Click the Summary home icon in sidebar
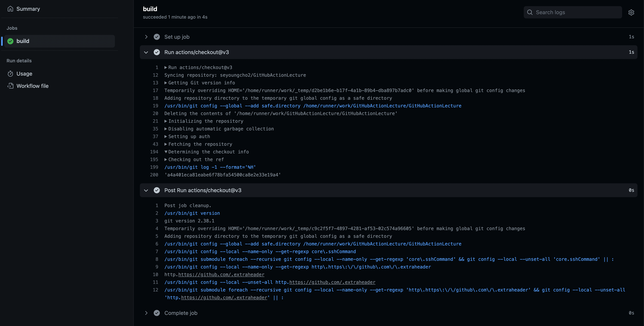Screen dimensions: 644x326 (11, 9)
